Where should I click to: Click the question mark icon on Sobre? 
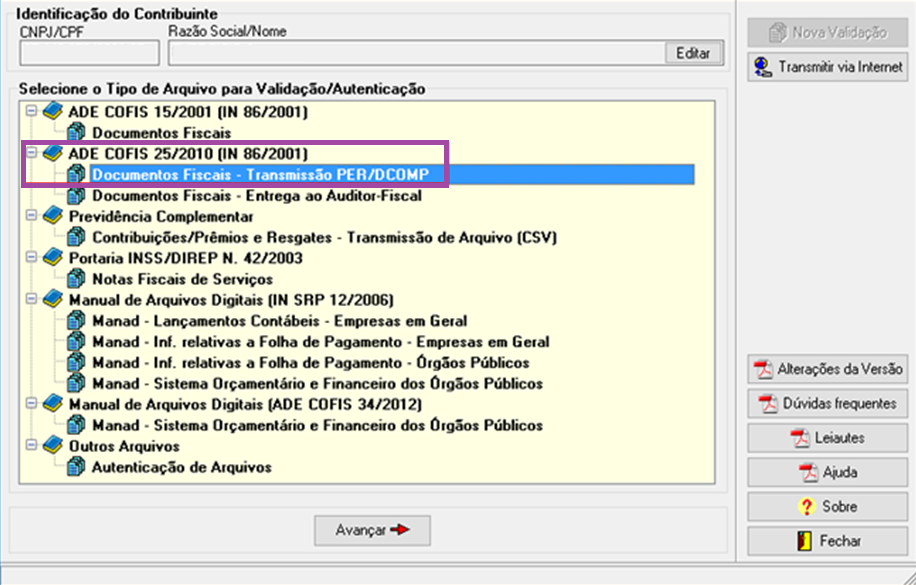click(807, 507)
